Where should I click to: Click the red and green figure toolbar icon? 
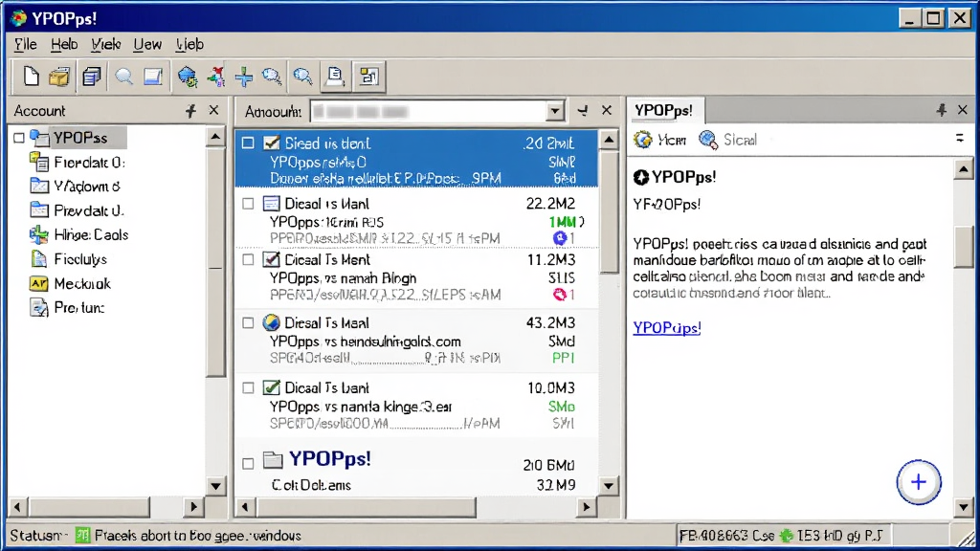pos(216,77)
